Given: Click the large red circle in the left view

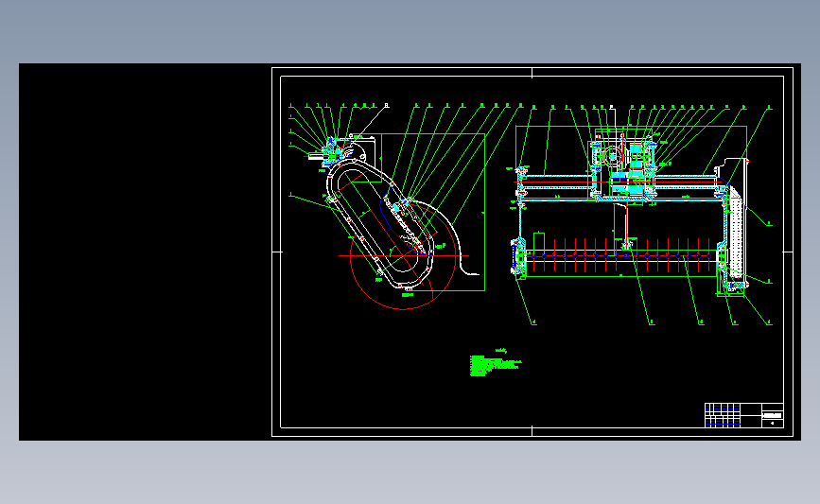Looking at the screenshot, I should (x=403, y=255).
